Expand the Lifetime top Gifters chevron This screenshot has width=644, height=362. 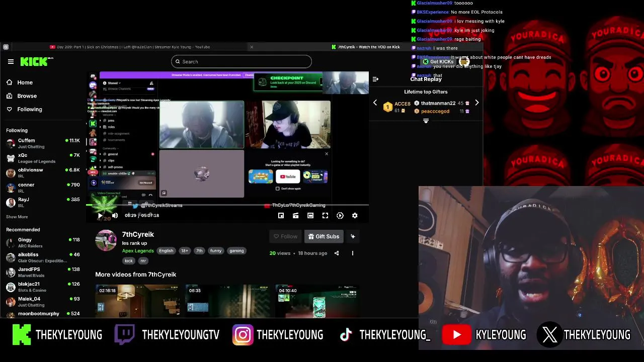click(x=426, y=121)
